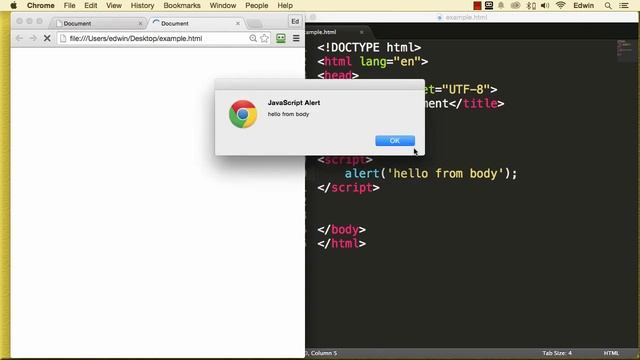The image size is (640, 360).
Task: Click the closing </script> tag line
Action: coord(348,188)
